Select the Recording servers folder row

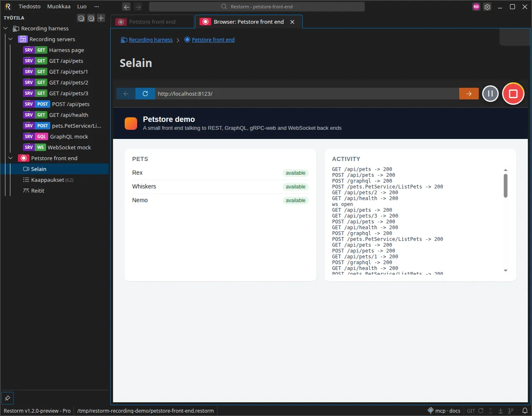(x=54, y=39)
